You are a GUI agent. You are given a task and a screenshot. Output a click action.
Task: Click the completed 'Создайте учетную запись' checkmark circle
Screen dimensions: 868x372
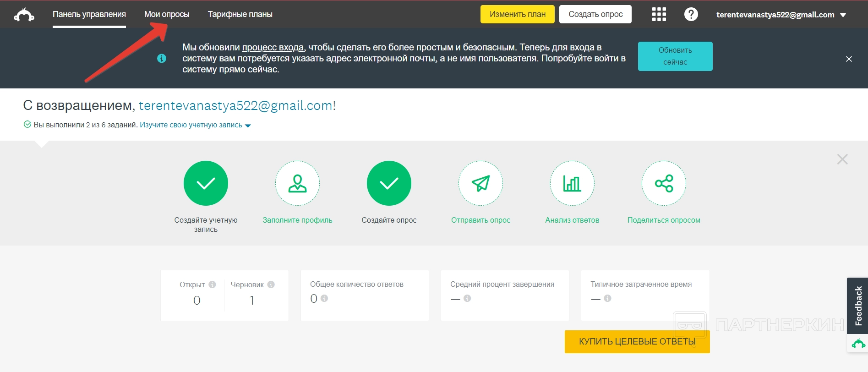pos(206,183)
